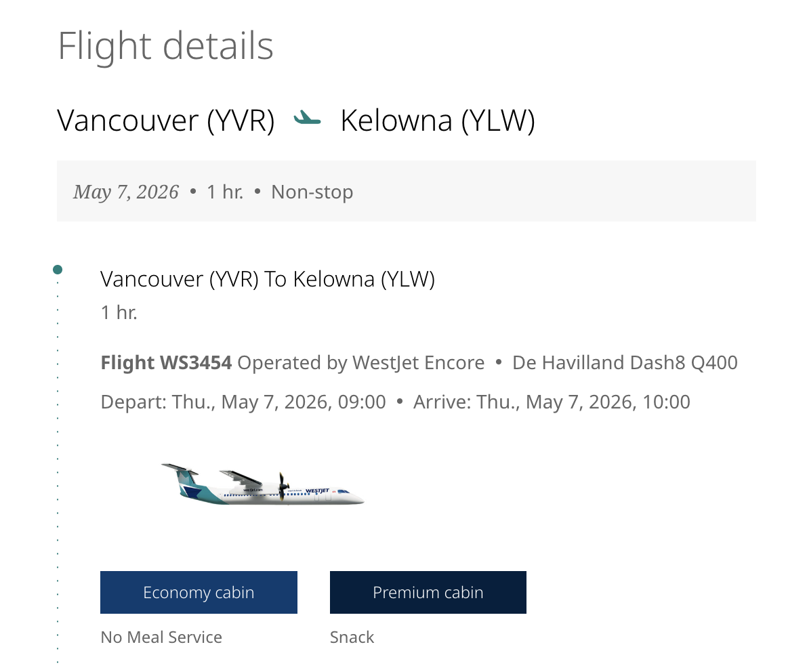Viewport: 786px width, 672px height.
Task: Click the Operated by WestJet Encore text
Action: (x=360, y=363)
